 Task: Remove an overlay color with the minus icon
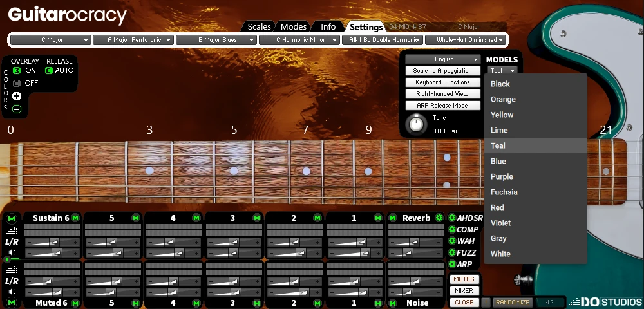point(17,109)
